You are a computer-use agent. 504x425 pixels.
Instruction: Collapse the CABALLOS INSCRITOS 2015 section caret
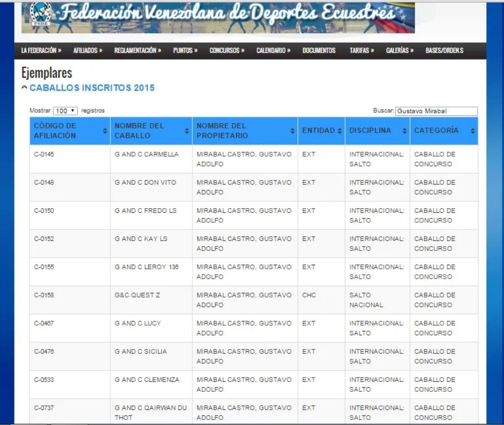pyautogui.click(x=24, y=88)
